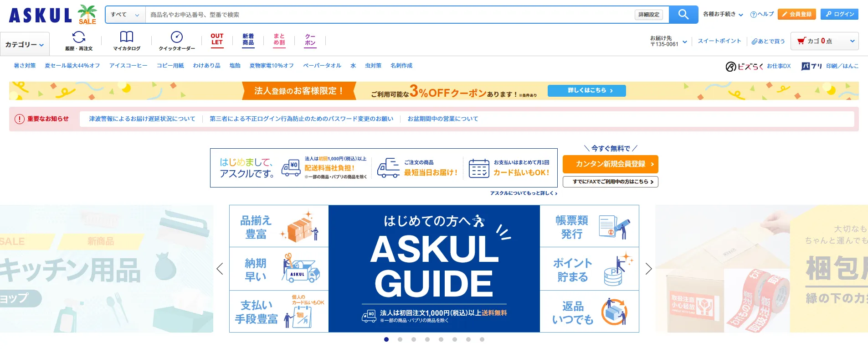Open the 品揃え豊富 guide tile
This screenshot has height=349, width=868.
point(279,226)
